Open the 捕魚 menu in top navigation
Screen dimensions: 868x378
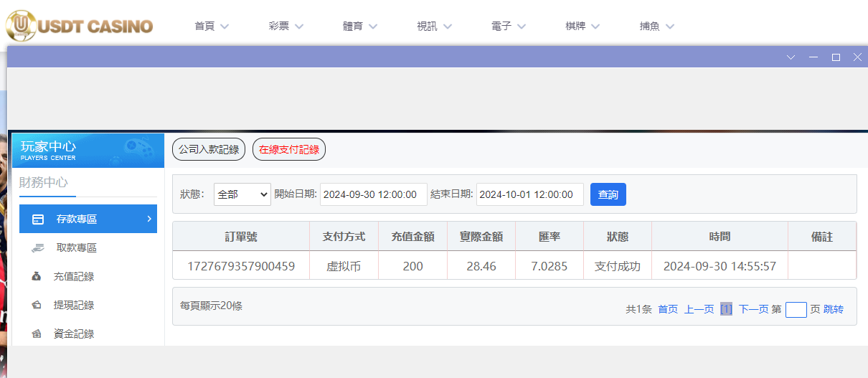(x=656, y=27)
